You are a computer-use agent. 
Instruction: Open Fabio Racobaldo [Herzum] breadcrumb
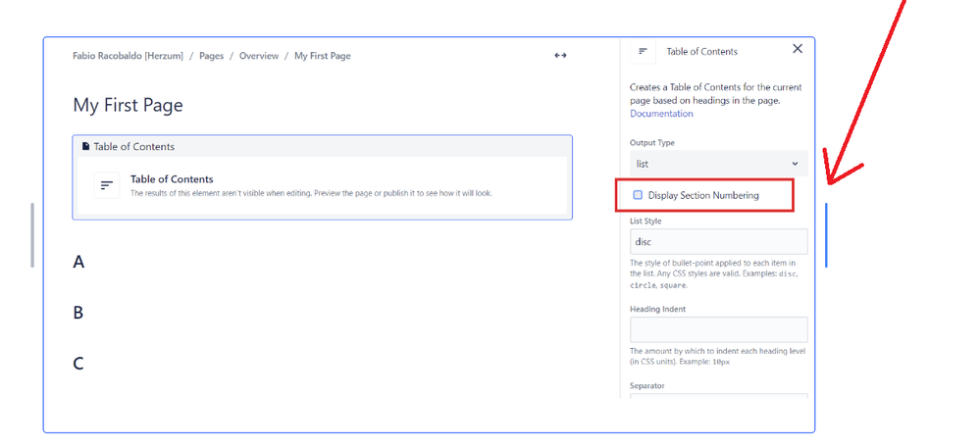click(x=129, y=56)
